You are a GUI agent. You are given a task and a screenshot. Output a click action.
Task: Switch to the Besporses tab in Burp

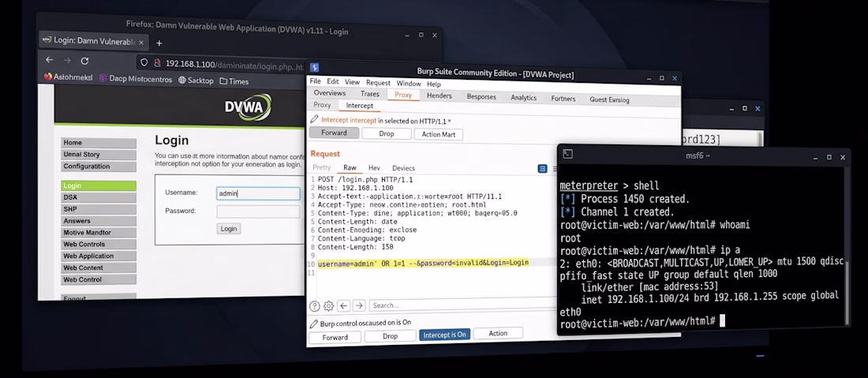pos(481,97)
